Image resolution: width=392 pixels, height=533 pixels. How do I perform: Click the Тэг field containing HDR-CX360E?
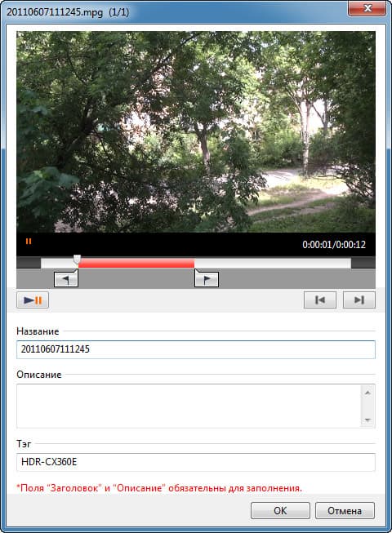tap(196, 462)
